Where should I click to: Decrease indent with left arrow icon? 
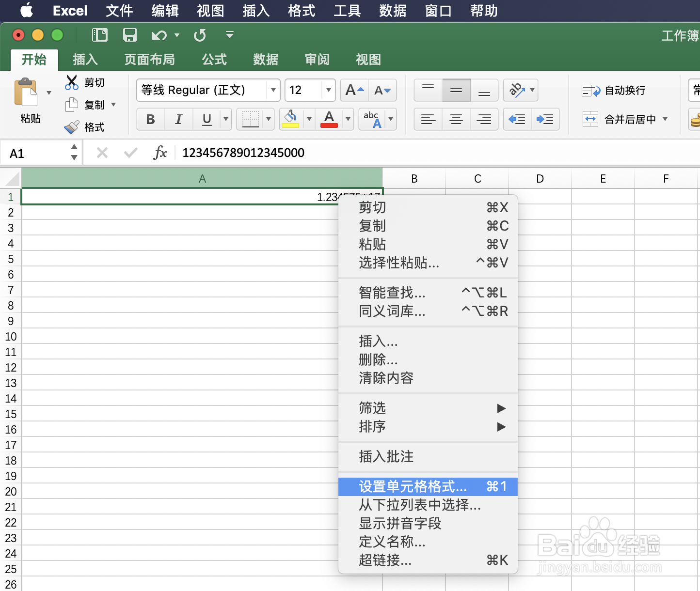click(517, 119)
